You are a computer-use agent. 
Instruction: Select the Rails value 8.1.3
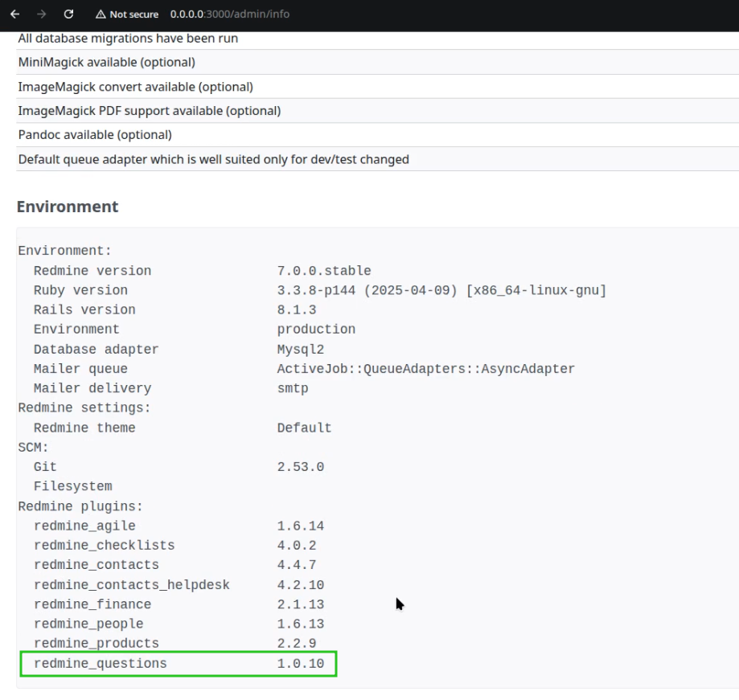click(x=297, y=309)
